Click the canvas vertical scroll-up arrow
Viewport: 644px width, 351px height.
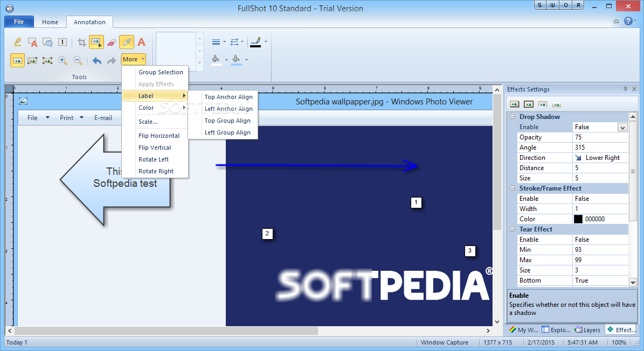(x=497, y=90)
